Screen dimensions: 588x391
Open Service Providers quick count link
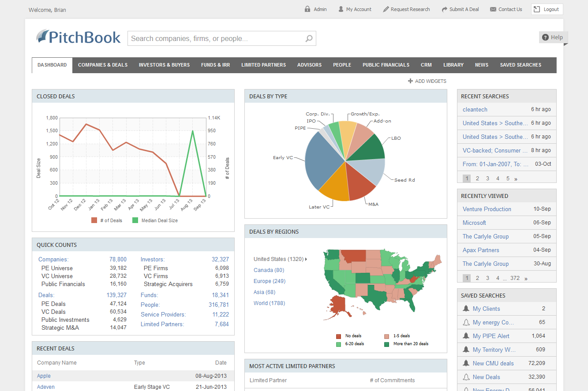tap(163, 314)
